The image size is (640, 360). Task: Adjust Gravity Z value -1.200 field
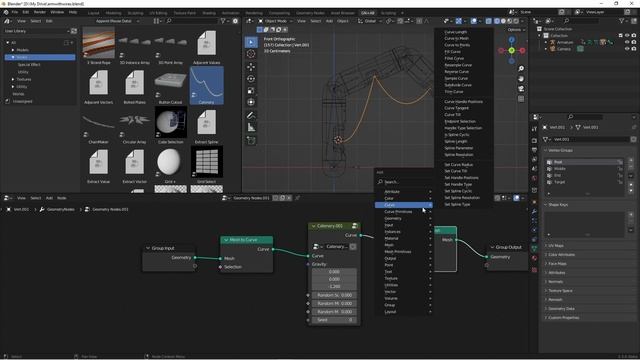point(334,287)
